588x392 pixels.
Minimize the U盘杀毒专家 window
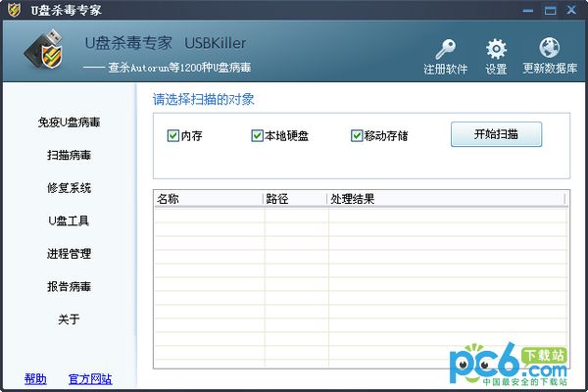[x=528, y=11]
